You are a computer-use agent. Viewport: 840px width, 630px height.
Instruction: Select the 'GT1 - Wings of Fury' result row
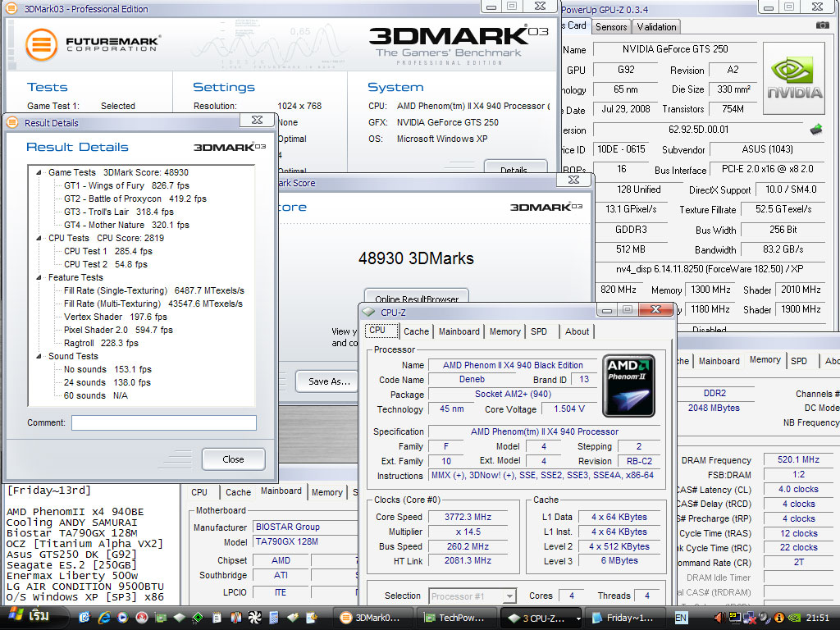126,186
